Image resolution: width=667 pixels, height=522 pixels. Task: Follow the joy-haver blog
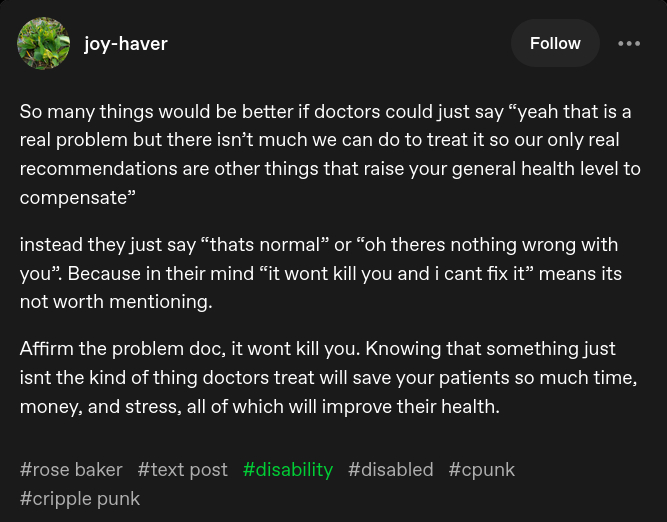[555, 43]
